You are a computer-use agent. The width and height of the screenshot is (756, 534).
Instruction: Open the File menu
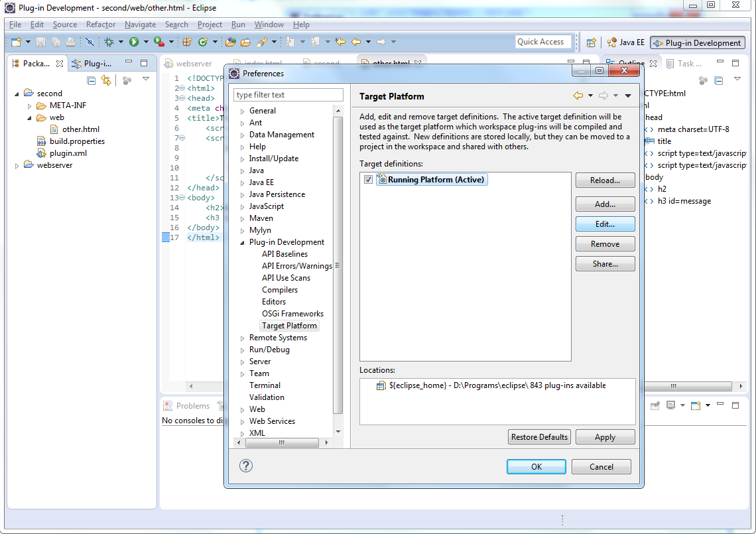click(x=15, y=24)
